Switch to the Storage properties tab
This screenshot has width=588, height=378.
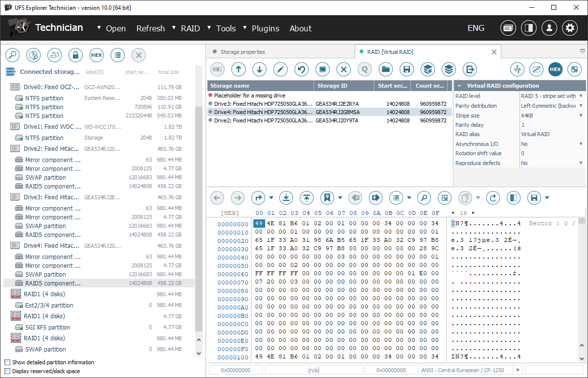point(243,52)
